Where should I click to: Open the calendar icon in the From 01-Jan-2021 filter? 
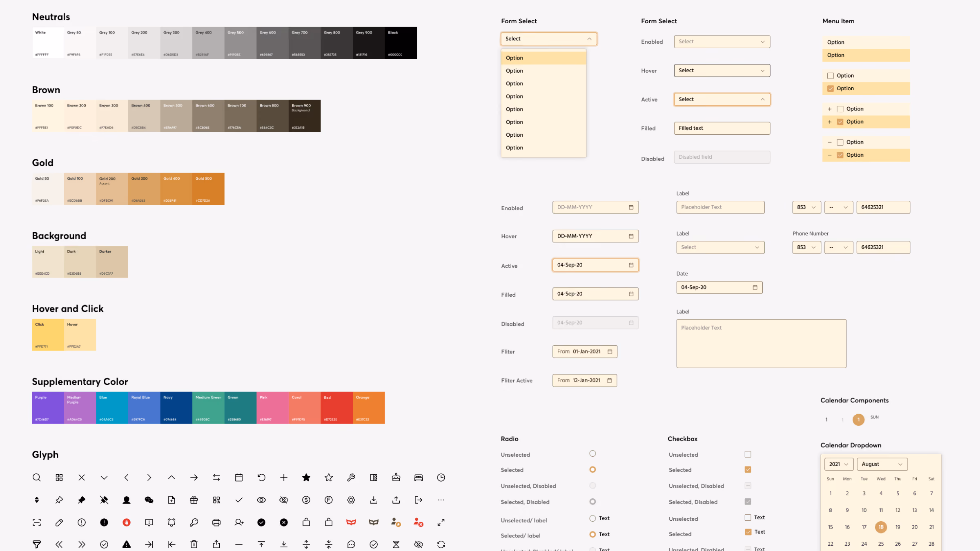point(610,352)
